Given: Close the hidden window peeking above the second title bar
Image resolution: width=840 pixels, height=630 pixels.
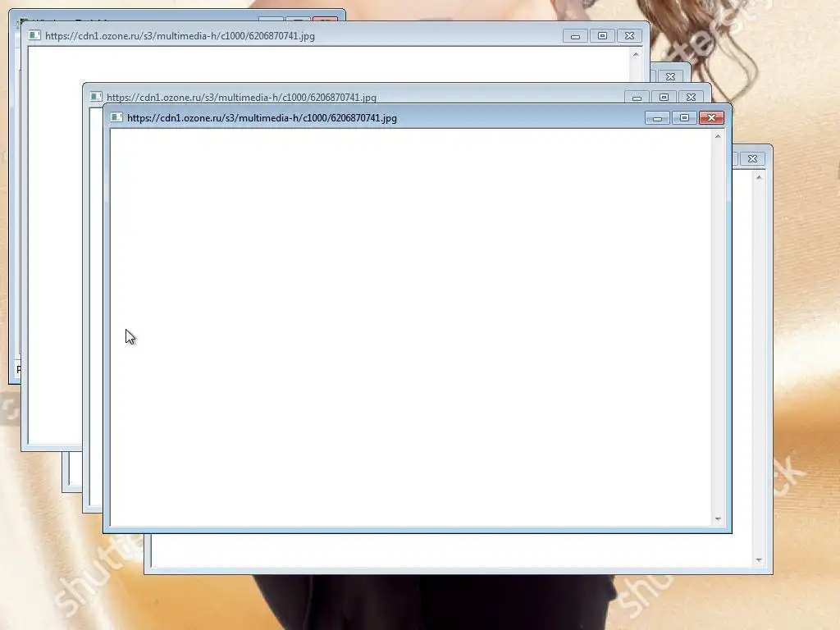Looking at the screenshot, I should 670,76.
